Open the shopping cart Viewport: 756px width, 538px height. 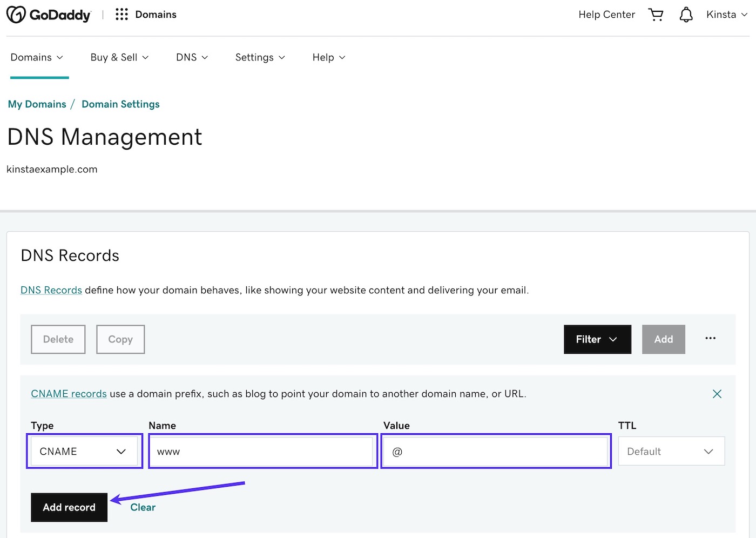tap(656, 15)
